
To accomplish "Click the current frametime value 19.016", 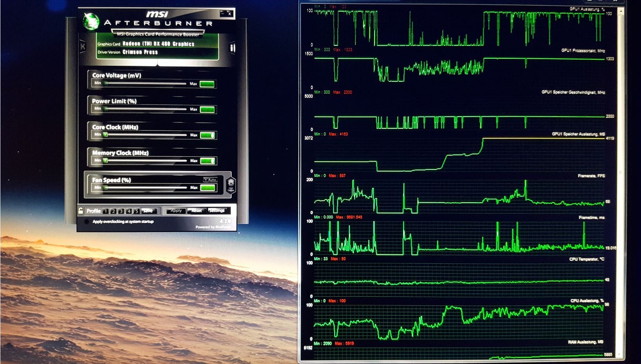I will pos(611,248).
